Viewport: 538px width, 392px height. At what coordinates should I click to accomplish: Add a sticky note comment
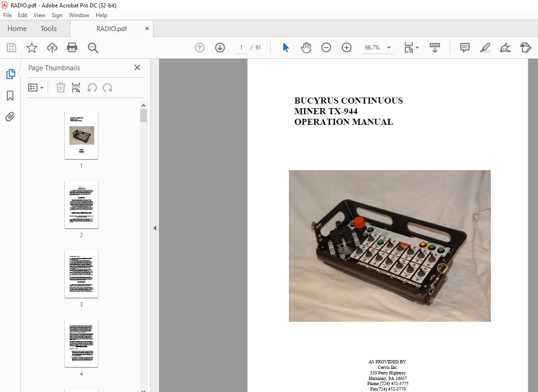pos(465,48)
